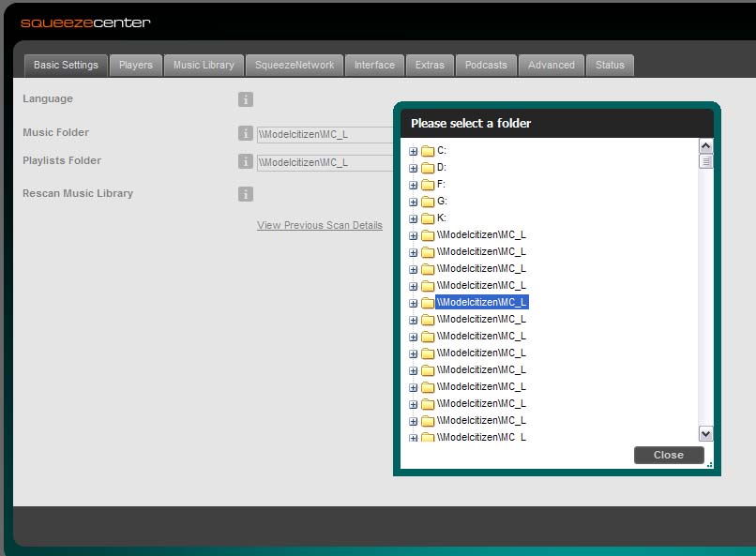Select the D: drive folder icon

(428, 168)
